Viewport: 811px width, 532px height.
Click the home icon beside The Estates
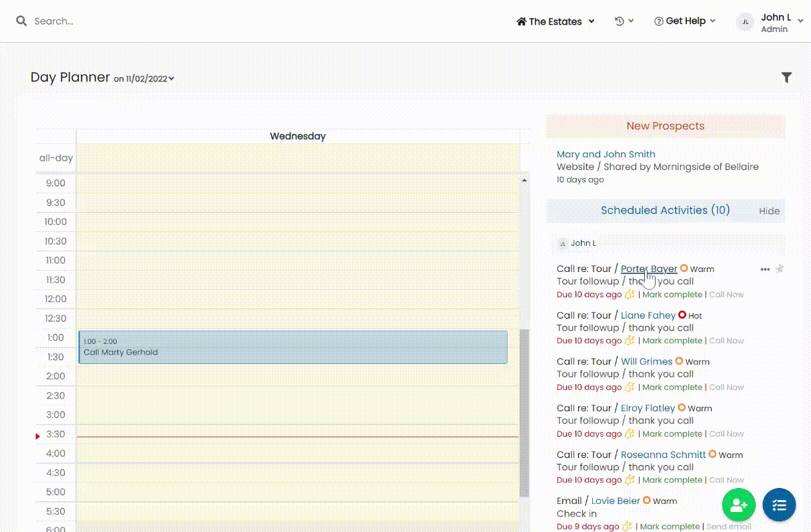coord(522,21)
